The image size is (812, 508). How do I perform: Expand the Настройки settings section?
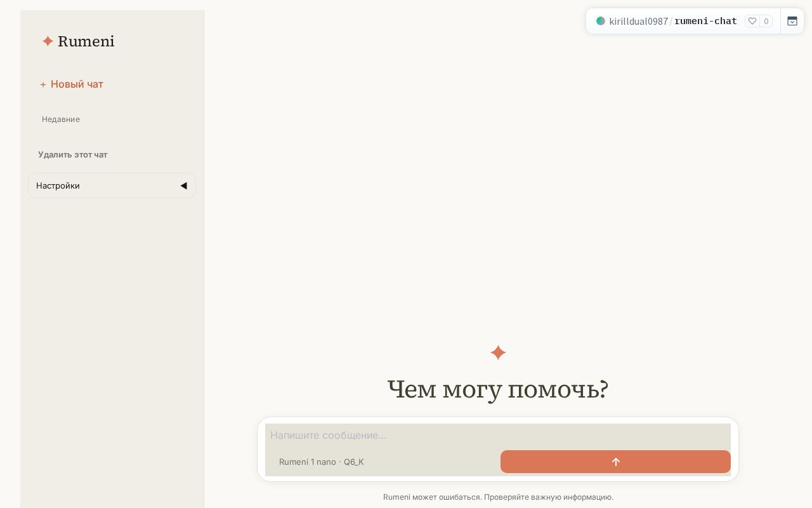tap(112, 185)
